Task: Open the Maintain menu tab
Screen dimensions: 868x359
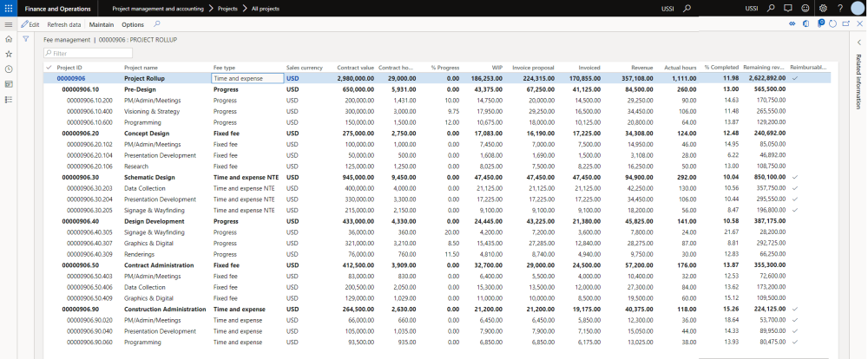Action: [x=102, y=24]
